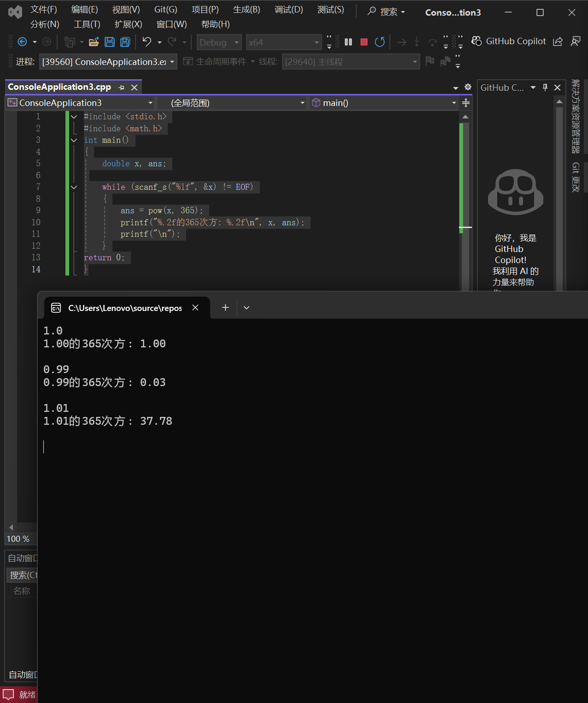Click the 就绪 status bar text
This screenshot has height=703, width=588.
pyautogui.click(x=27, y=695)
